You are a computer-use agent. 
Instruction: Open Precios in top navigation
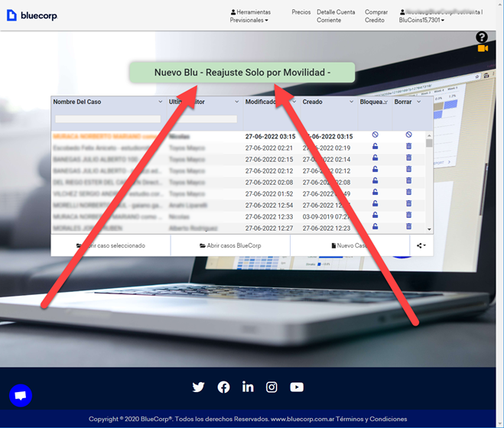[301, 12]
